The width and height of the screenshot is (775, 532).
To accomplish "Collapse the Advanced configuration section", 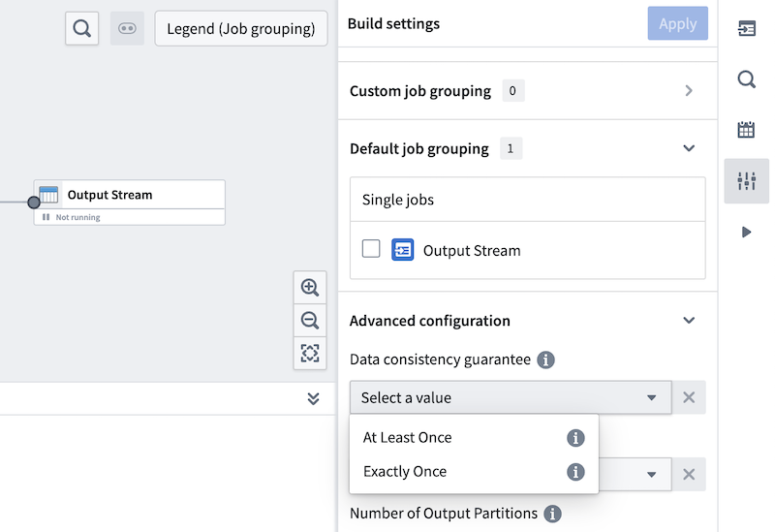I will pyautogui.click(x=689, y=320).
